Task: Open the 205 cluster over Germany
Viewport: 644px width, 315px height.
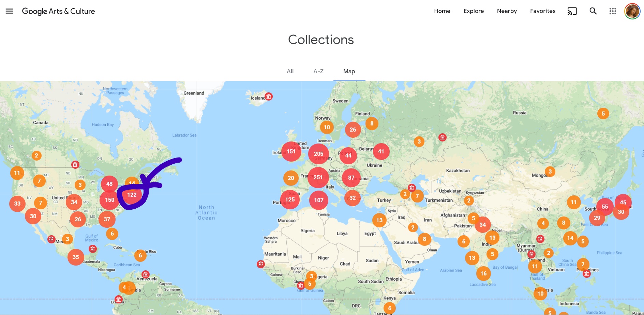Action: coord(319,154)
